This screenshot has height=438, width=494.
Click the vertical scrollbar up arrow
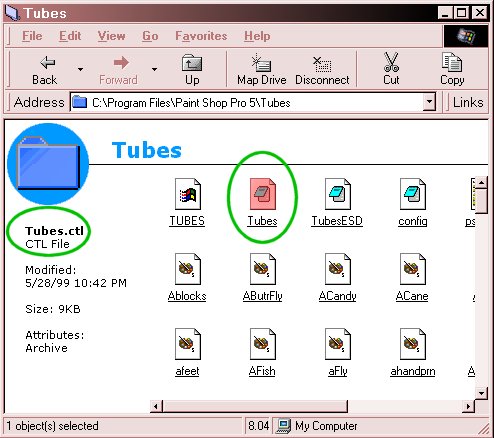(481, 183)
